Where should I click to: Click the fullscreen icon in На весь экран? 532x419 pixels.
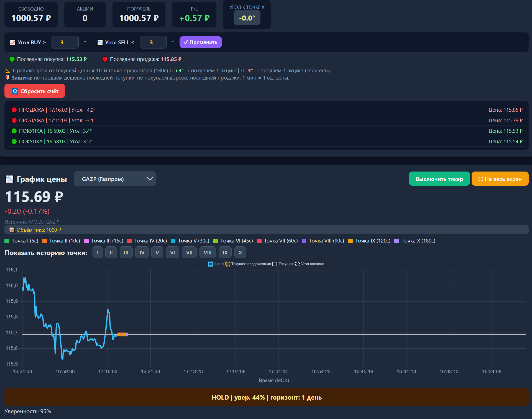pos(480,179)
